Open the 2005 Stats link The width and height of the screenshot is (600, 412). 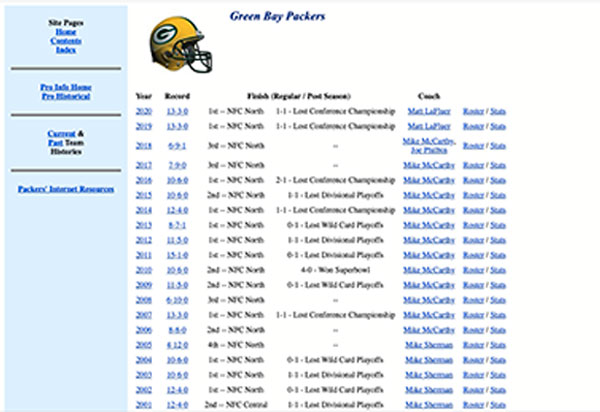498,345
